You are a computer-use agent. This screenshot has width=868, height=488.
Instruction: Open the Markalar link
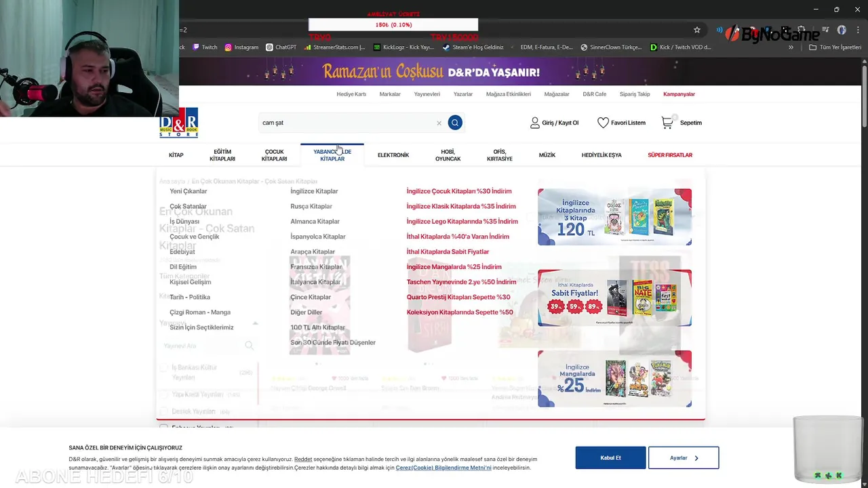(x=390, y=94)
